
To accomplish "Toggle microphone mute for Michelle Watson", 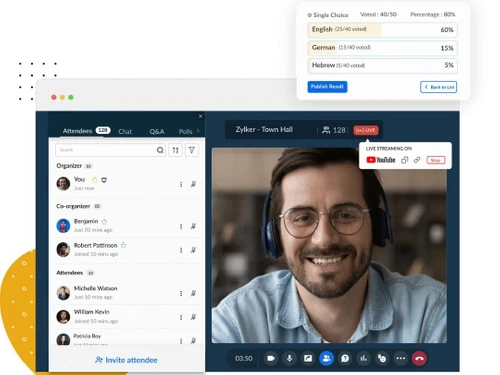I will pyautogui.click(x=193, y=293).
